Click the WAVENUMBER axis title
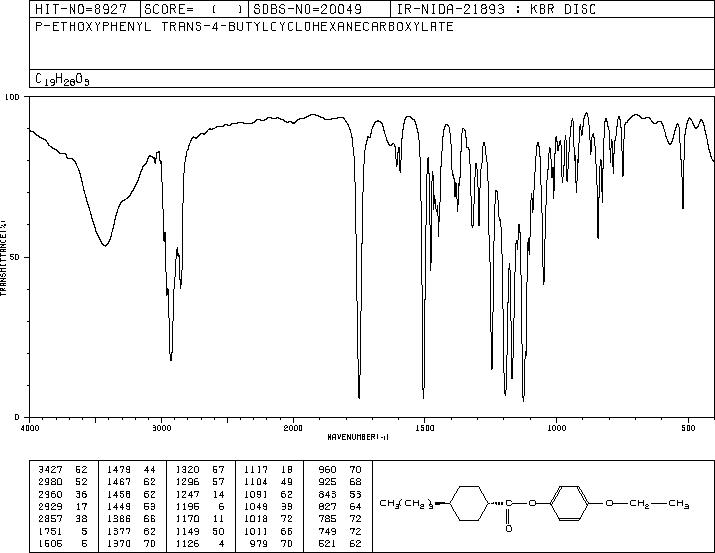 pos(358,437)
